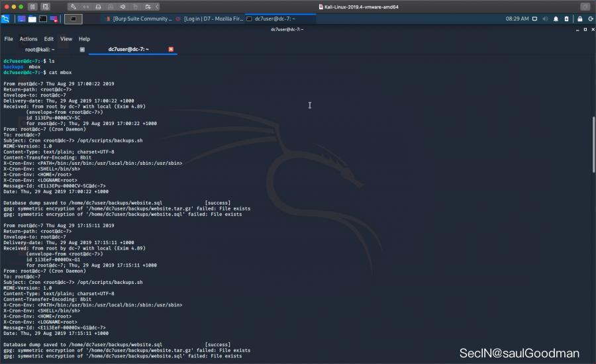Open the File menu in terminal
This screenshot has height=364, width=596.
point(9,39)
